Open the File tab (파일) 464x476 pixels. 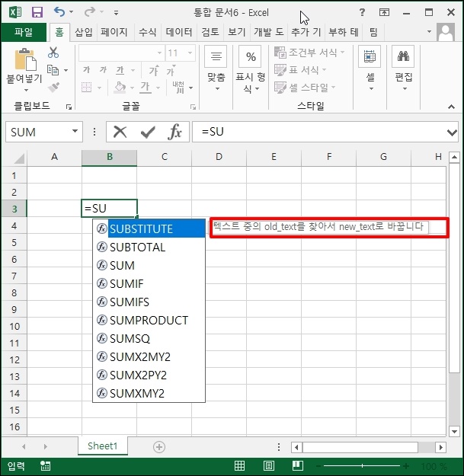pyautogui.click(x=24, y=32)
